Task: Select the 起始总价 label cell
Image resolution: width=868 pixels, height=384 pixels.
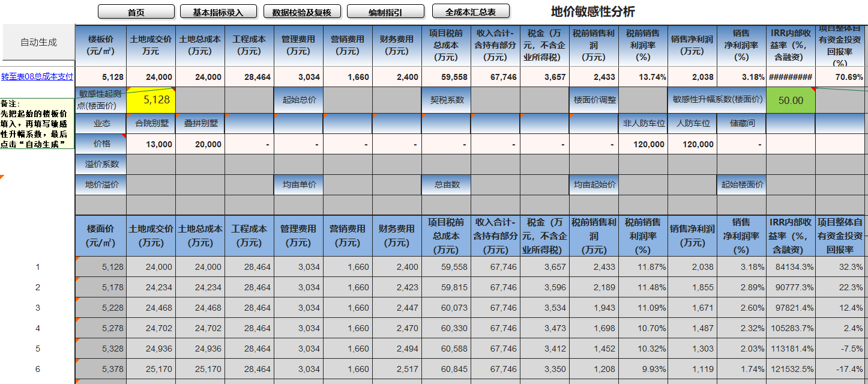Action: (x=298, y=100)
